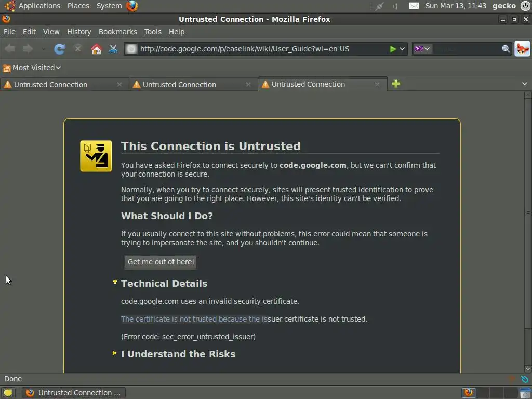Viewport: 532px width, 399px height.
Task: Open the Places menu in top panel
Action: click(x=78, y=6)
